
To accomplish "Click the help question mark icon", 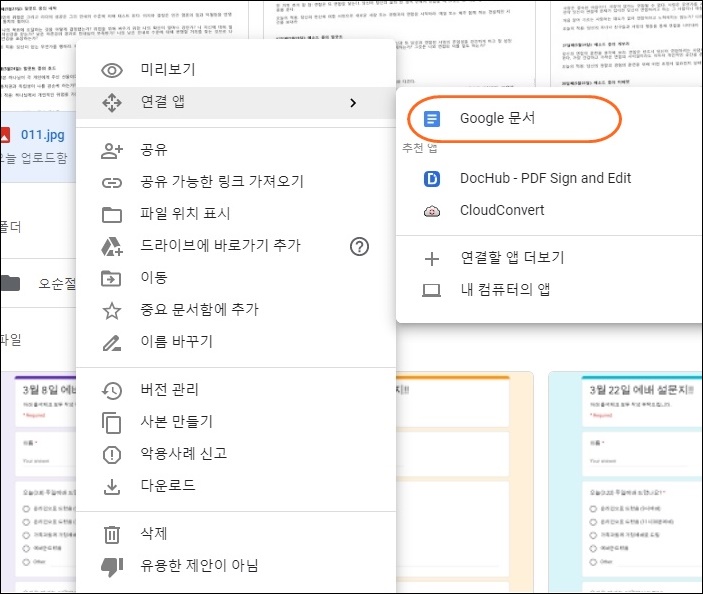I will click(359, 247).
